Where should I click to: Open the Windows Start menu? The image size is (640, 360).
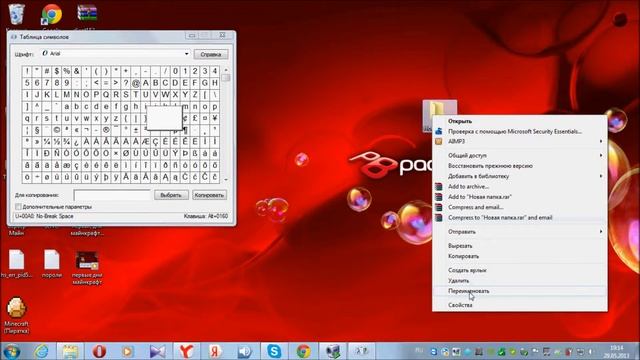coord(11,351)
